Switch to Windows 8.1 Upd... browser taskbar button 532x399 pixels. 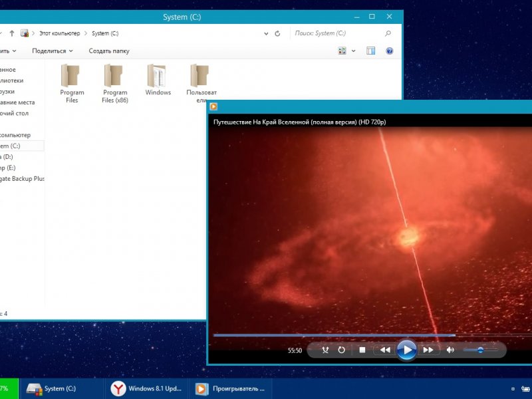[x=146, y=389]
